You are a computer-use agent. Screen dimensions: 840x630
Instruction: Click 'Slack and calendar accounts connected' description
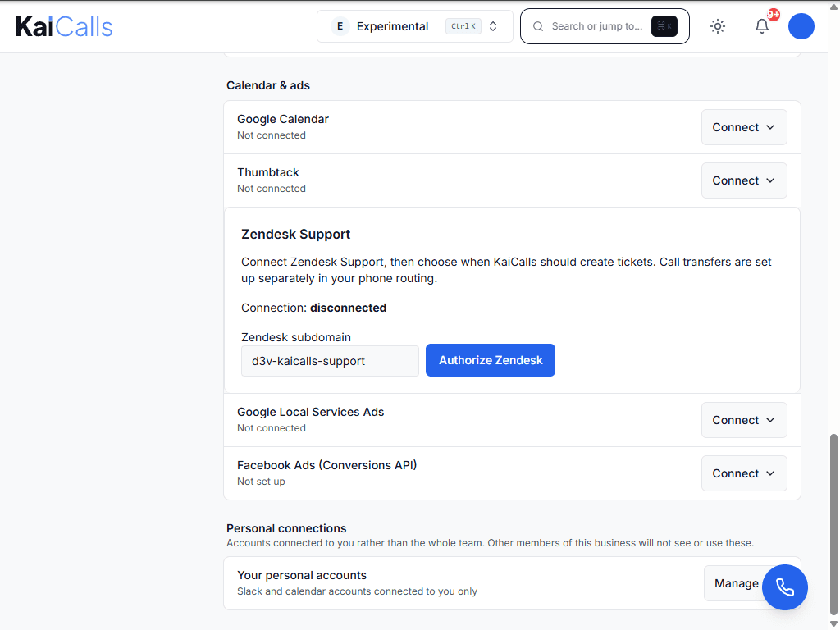[x=358, y=591]
